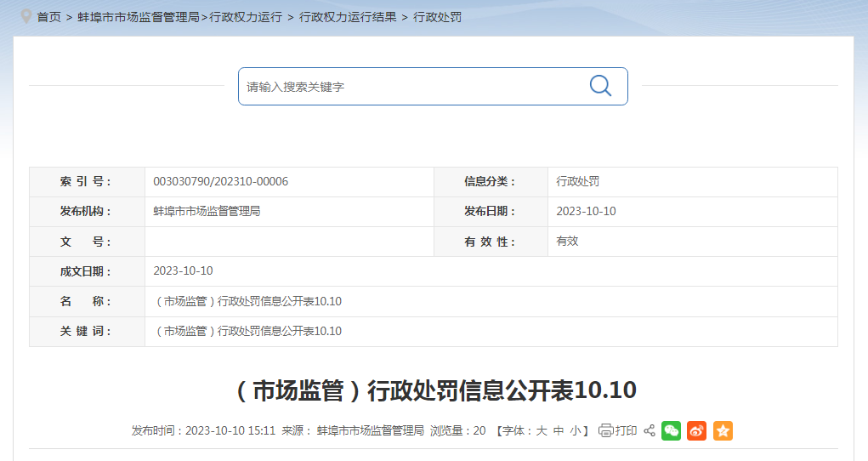868x461 pixels.
Task: Click the orange star favorites icon
Action: coord(723,430)
